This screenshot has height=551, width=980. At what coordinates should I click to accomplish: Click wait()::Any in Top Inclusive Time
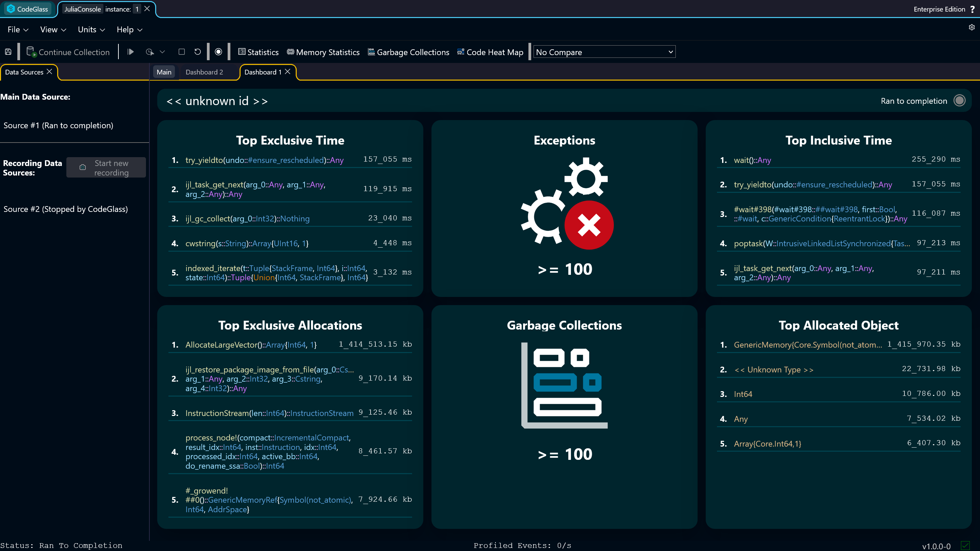click(x=838, y=160)
